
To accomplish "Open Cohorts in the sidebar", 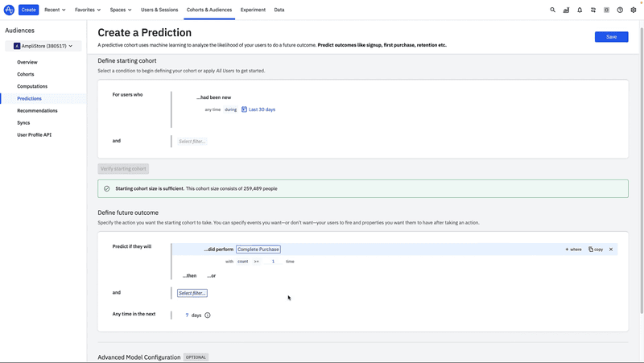I will [x=26, y=74].
